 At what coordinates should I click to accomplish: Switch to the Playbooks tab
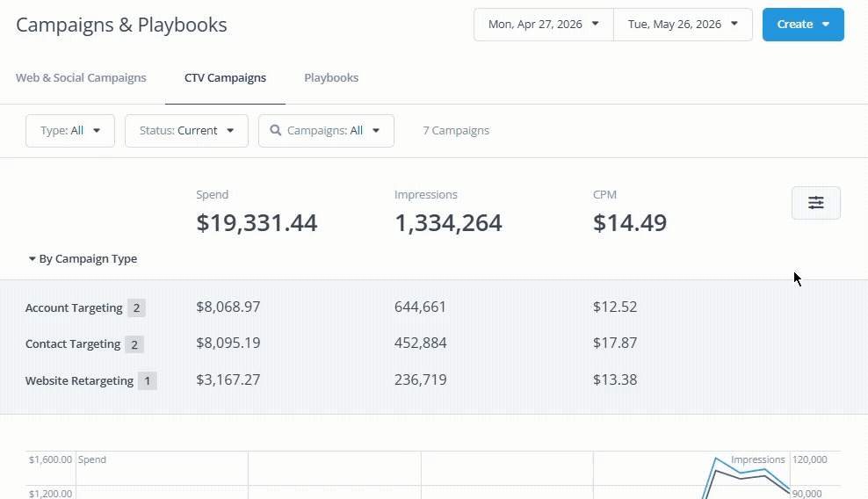[331, 77]
